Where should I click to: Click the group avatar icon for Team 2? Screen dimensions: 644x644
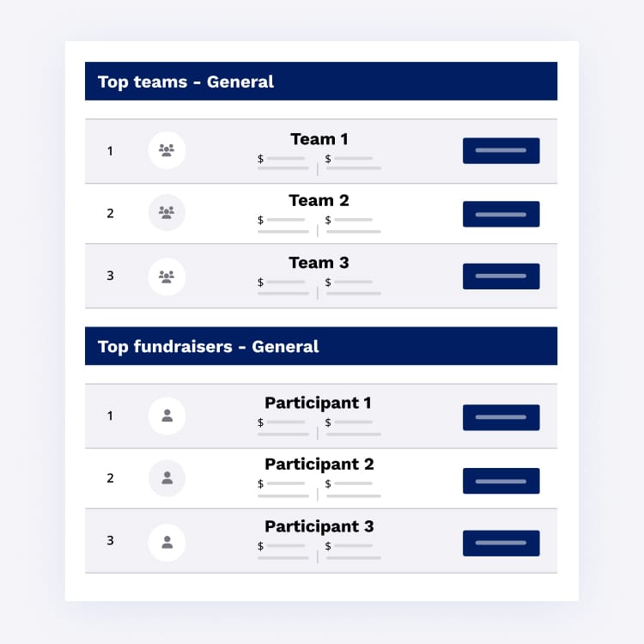[167, 213]
